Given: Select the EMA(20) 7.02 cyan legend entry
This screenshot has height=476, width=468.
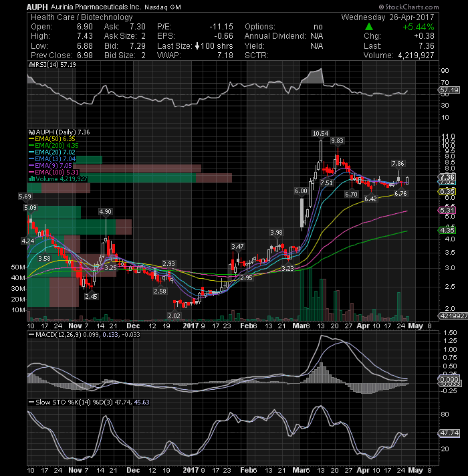Looking at the screenshot, I should (52, 152).
